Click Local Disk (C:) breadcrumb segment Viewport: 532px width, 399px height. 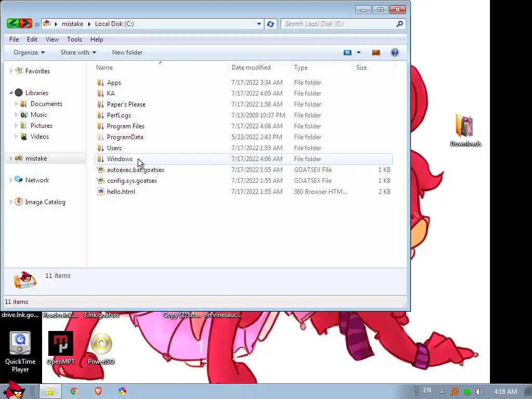114,24
